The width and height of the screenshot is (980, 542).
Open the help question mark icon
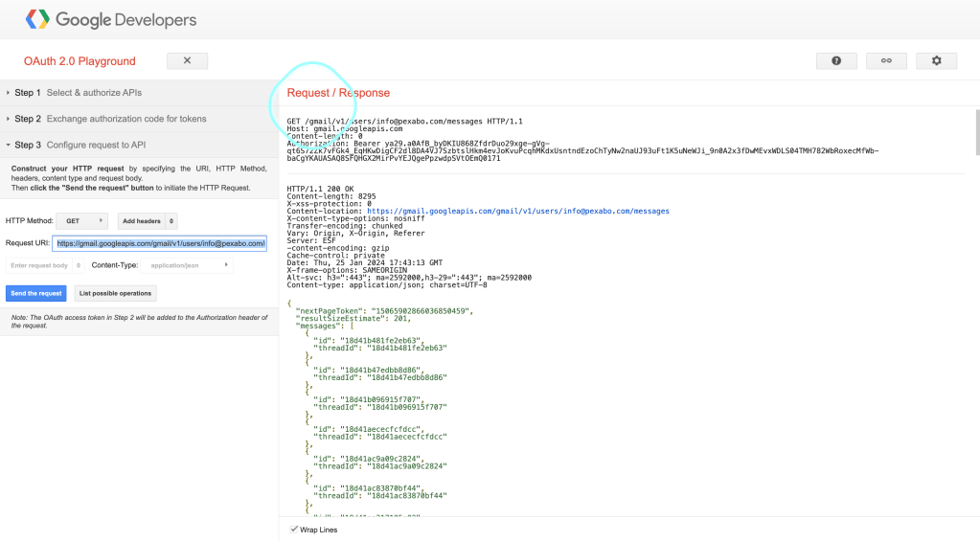[836, 60]
